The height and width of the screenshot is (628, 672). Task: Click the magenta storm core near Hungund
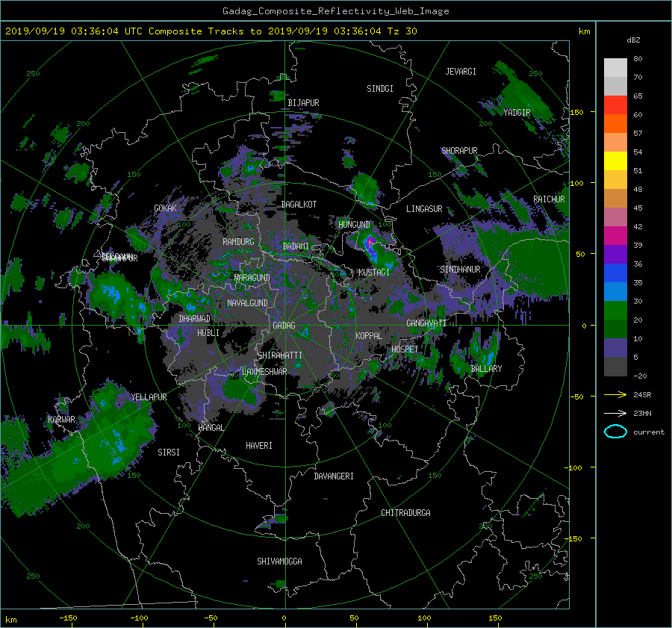(370, 243)
